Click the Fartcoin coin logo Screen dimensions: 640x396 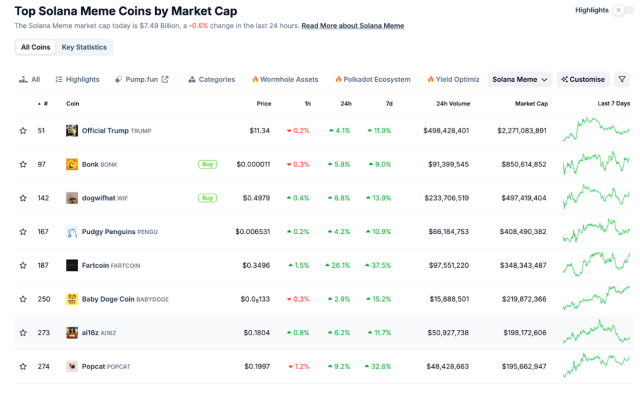pyautogui.click(x=72, y=265)
